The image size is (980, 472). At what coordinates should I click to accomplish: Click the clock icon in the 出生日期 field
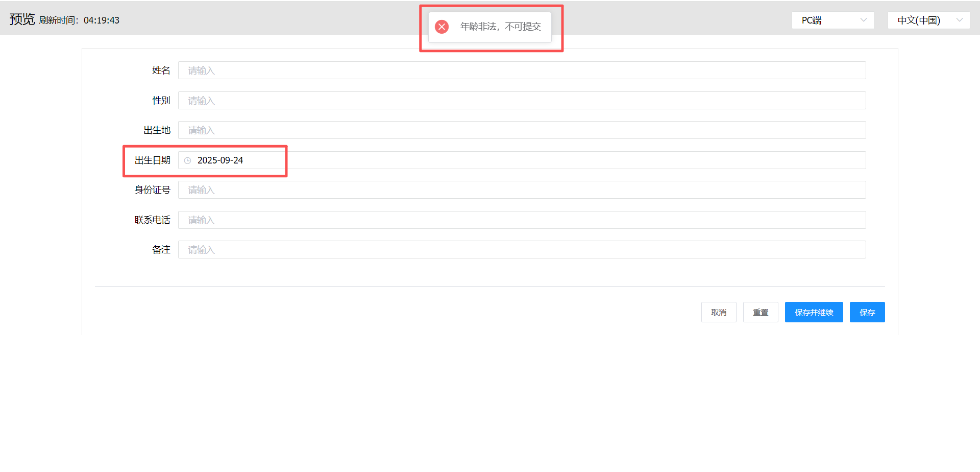188,160
